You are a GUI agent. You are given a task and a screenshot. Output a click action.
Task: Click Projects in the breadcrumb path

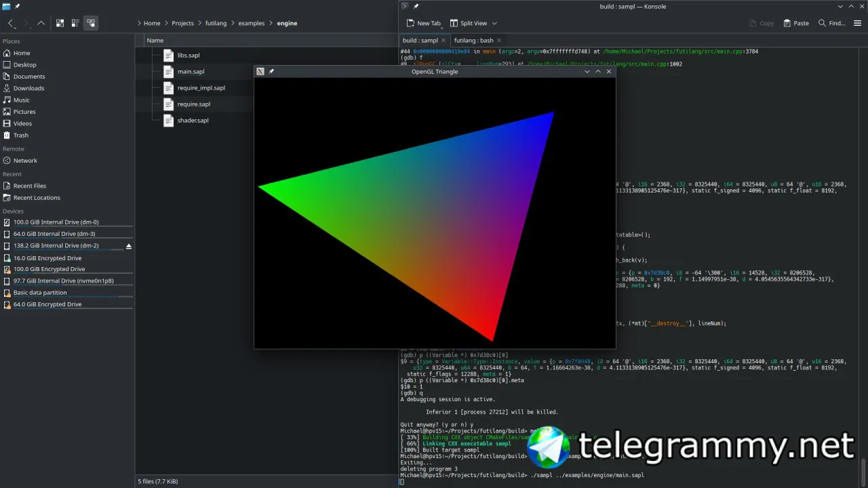tap(182, 23)
